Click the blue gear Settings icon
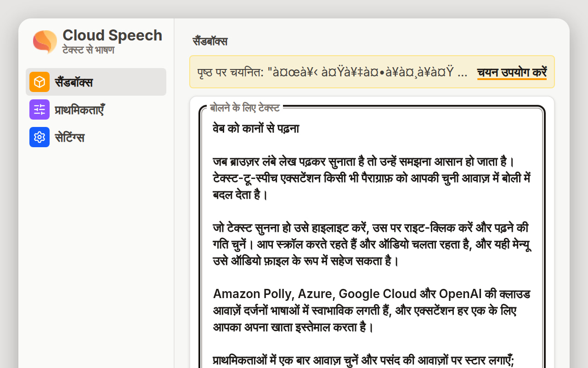The image size is (588, 368). tap(40, 137)
